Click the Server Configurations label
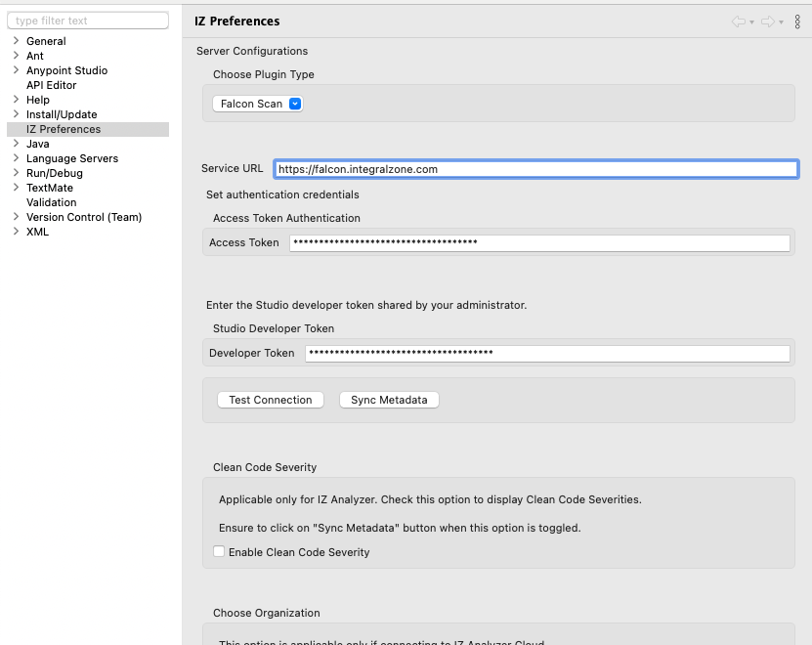 click(x=252, y=51)
